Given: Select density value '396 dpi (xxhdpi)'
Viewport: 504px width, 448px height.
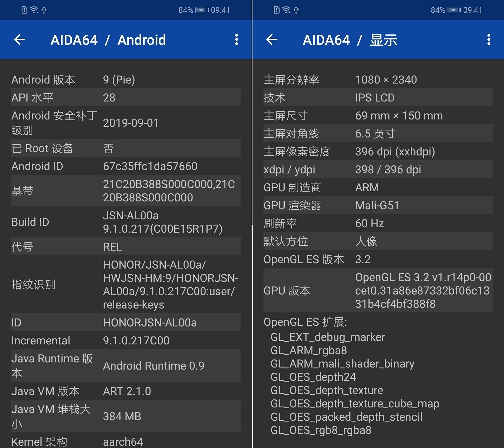Looking at the screenshot, I should (x=395, y=152).
